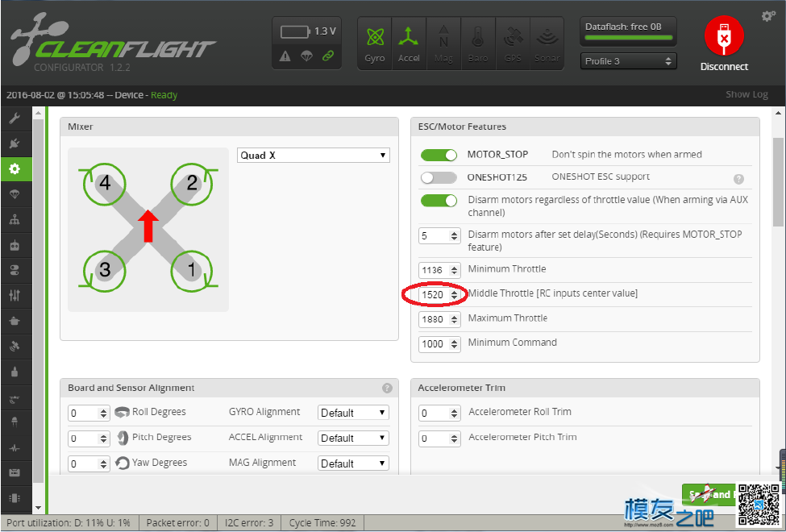Click motor 4 in mixer diagram
Image resolution: width=786 pixels, height=532 pixels.
click(x=104, y=185)
